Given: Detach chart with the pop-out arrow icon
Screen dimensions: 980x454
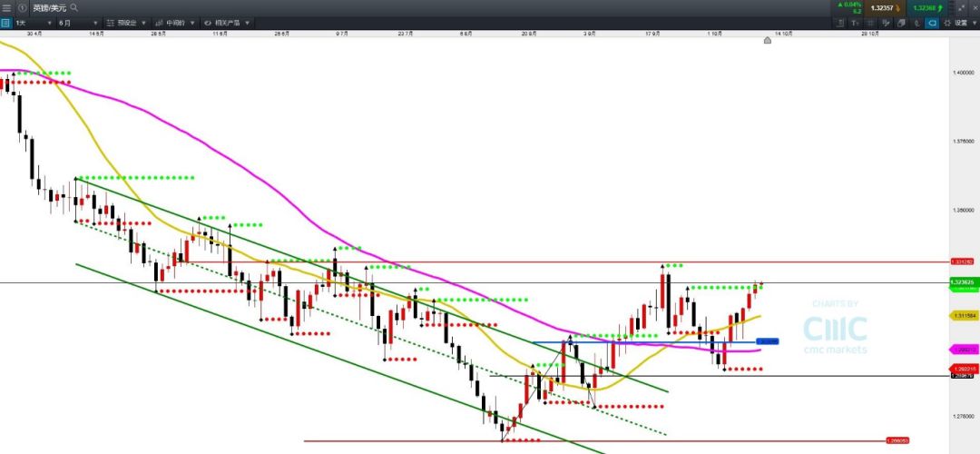Looking at the screenshot, I should pos(961,7).
